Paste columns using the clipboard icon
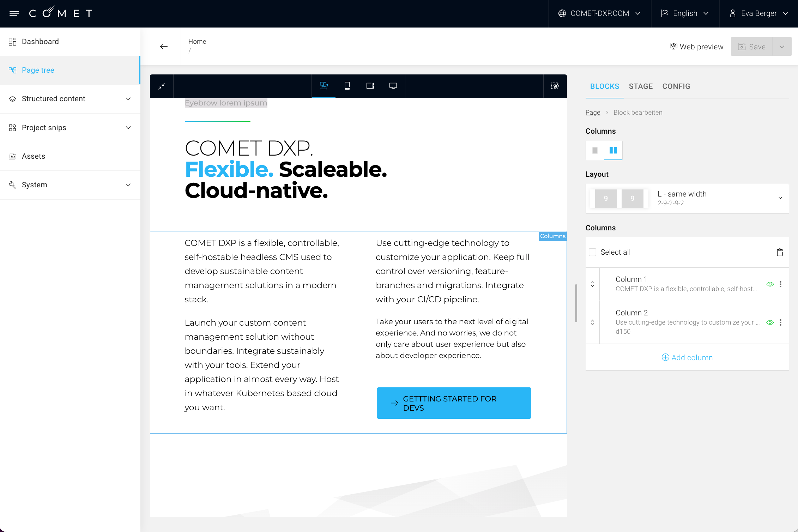 click(x=780, y=252)
